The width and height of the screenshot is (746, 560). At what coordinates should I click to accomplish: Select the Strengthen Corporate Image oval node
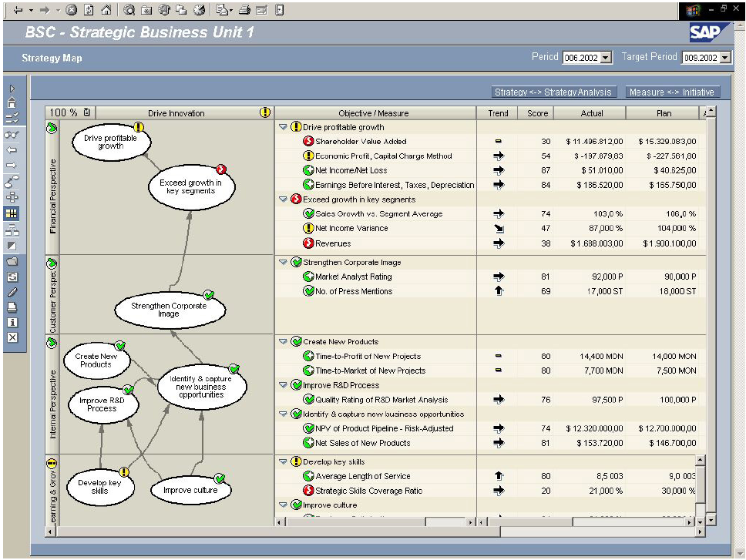coord(170,310)
